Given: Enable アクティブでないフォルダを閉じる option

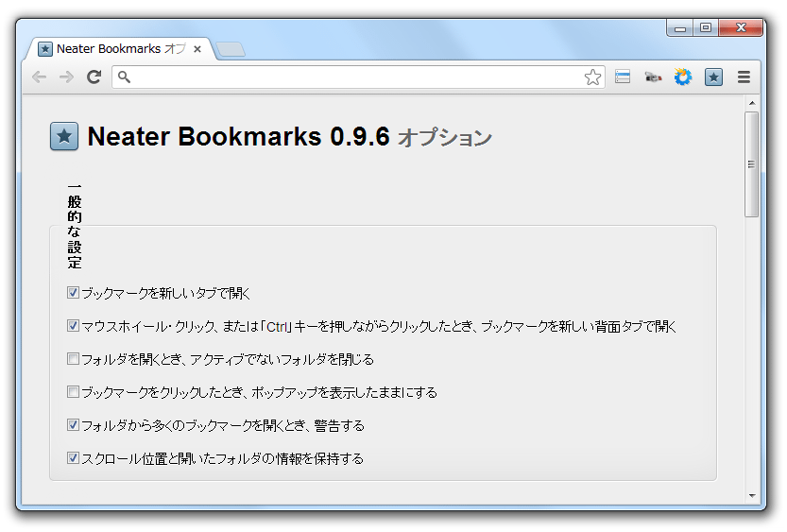Looking at the screenshot, I should point(73,359).
